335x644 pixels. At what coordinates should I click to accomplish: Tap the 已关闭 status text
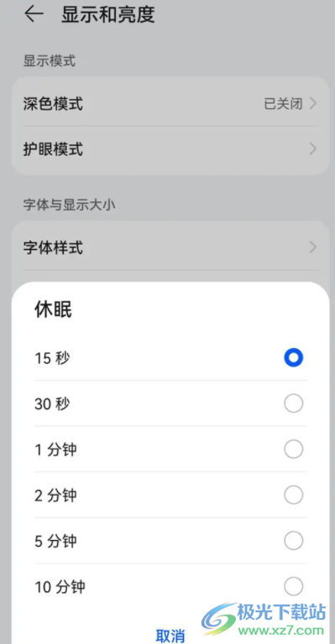coord(283,104)
